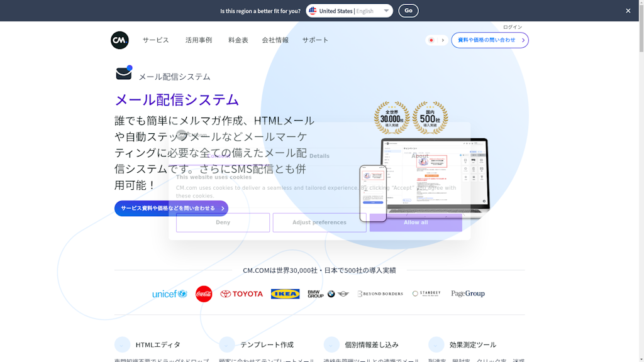Image resolution: width=644 pixels, height=362 pixels.
Task: Click the HTMLエディタ feature icon
Action: coord(122,344)
